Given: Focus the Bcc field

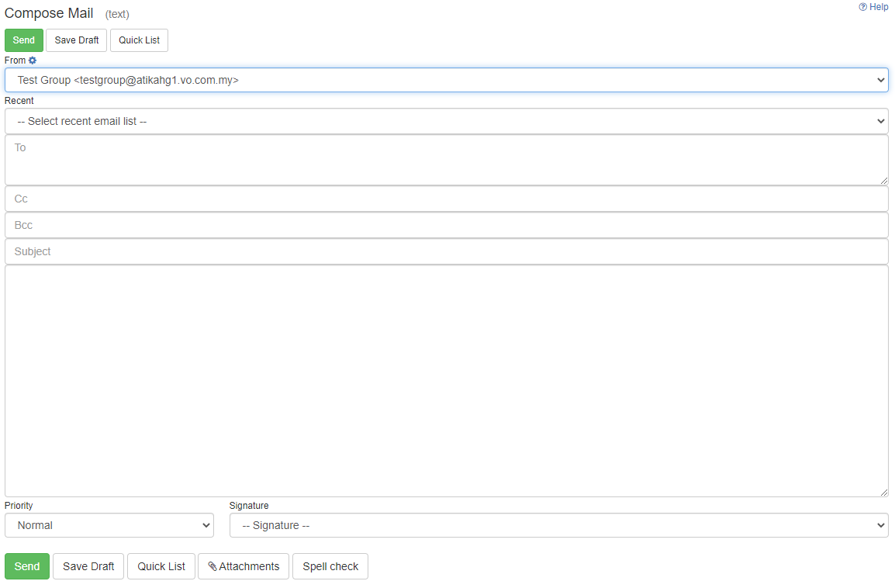Looking at the screenshot, I should [447, 225].
